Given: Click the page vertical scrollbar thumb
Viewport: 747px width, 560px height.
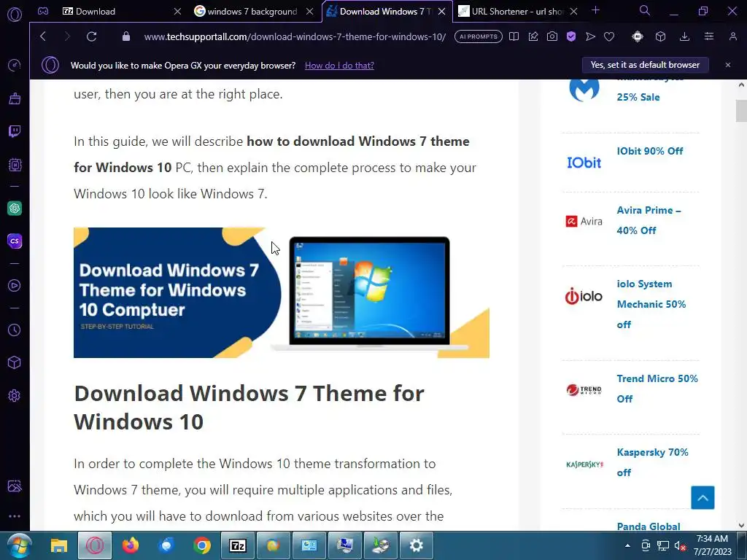Looking at the screenshot, I should click(x=741, y=111).
